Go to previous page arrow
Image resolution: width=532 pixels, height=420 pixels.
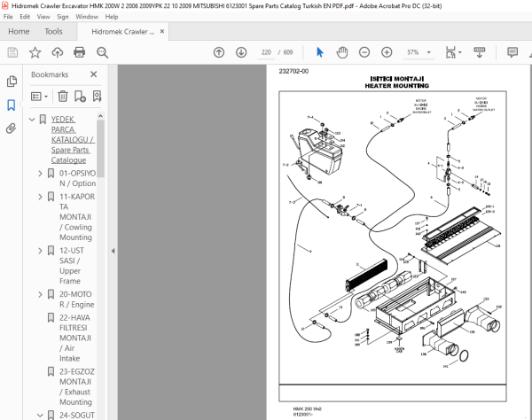tap(219, 52)
